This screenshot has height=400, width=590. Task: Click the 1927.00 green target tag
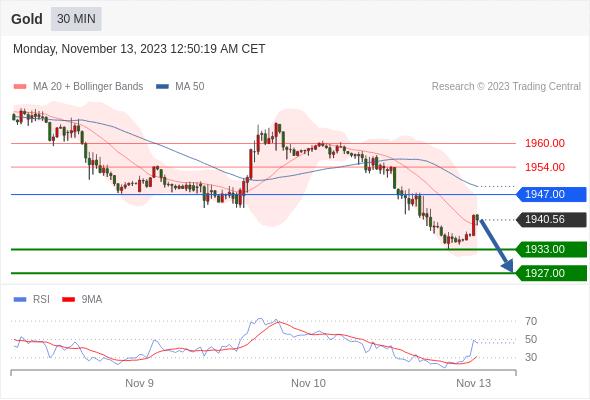coord(551,273)
